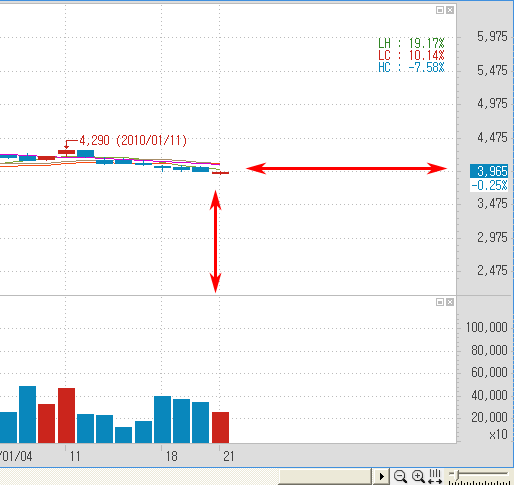514x485 pixels.
Task: Click the -0.25% change label
Action: [489, 185]
